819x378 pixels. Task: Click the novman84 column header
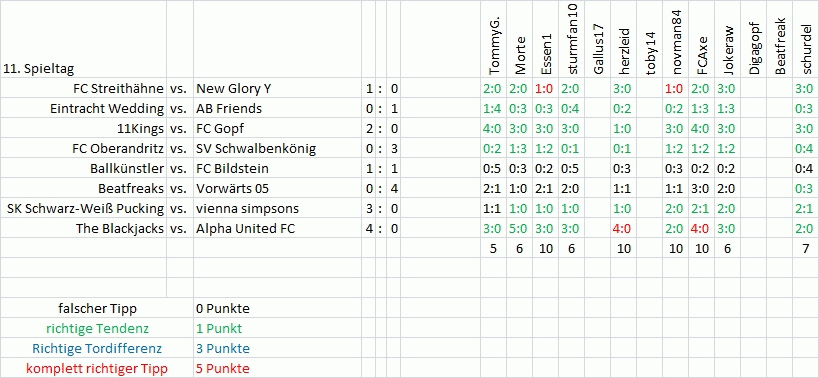675,40
